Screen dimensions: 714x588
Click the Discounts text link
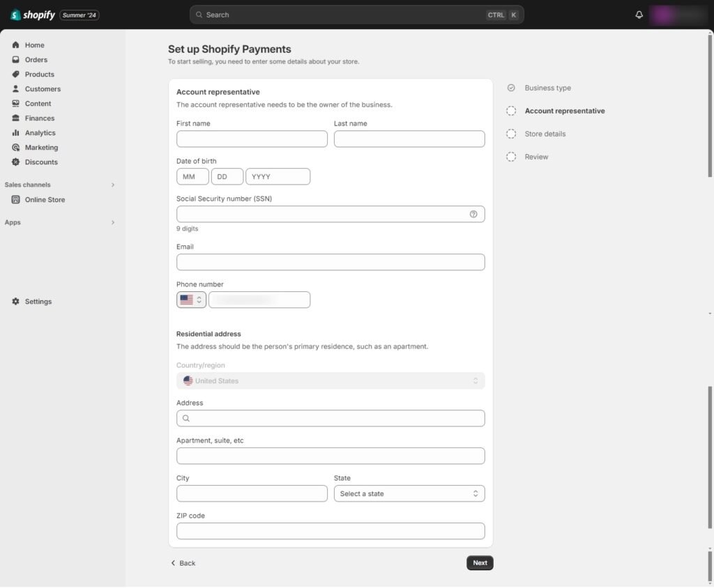(41, 162)
